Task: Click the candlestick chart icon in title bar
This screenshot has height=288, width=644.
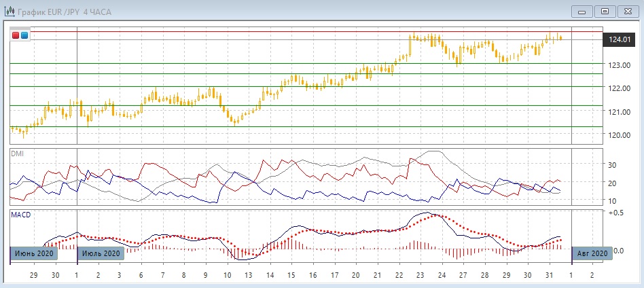Action: point(10,11)
